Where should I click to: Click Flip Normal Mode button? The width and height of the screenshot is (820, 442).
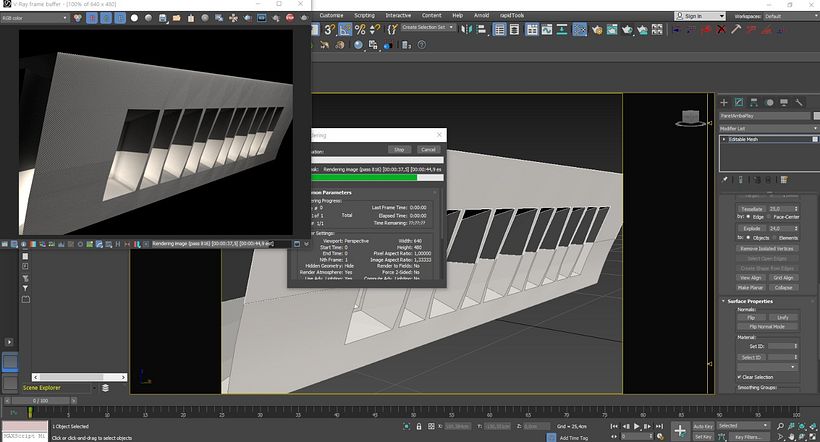click(x=767, y=327)
